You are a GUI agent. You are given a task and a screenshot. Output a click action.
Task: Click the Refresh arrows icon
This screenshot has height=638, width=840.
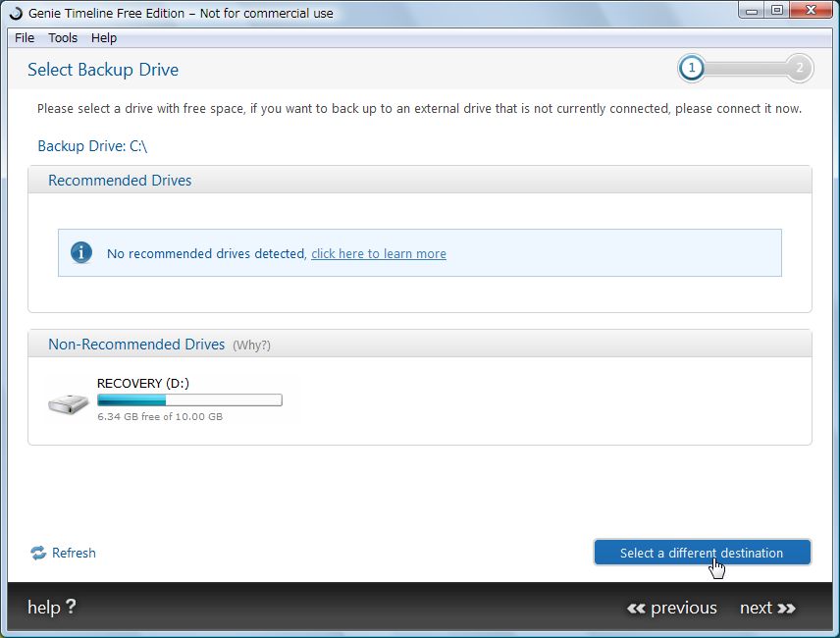tap(38, 553)
